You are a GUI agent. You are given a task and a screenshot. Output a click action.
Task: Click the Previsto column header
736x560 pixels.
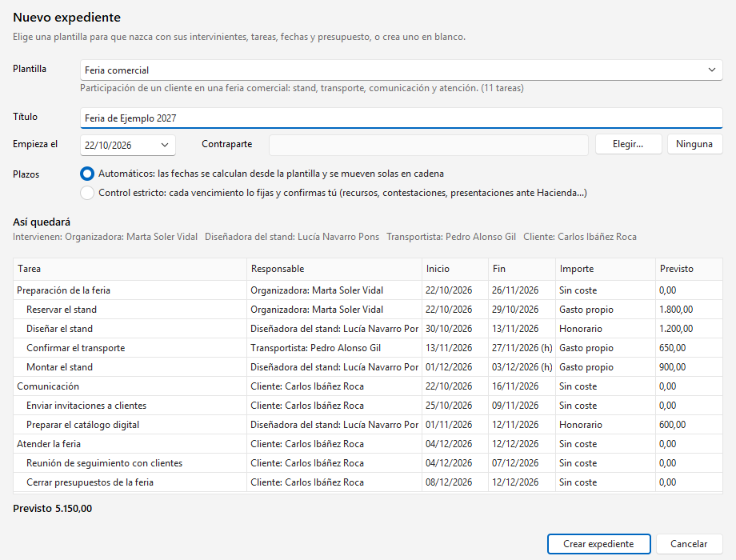(689, 269)
